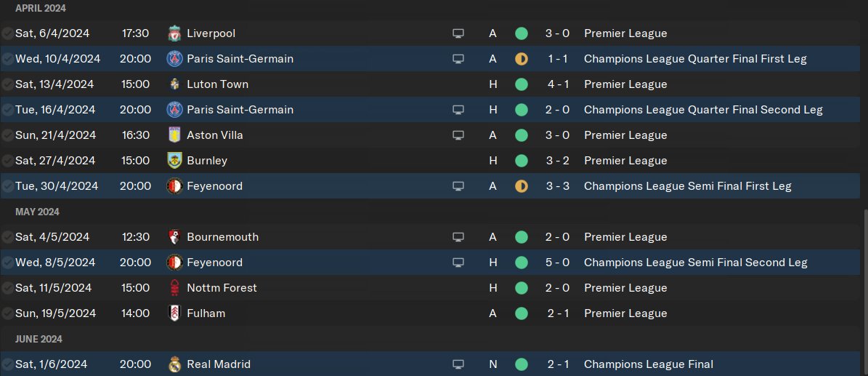The width and height of the screenshot is (868, 376).
Task: Click the green win indicator for Burnley match
Action: [x=522, y=161]
